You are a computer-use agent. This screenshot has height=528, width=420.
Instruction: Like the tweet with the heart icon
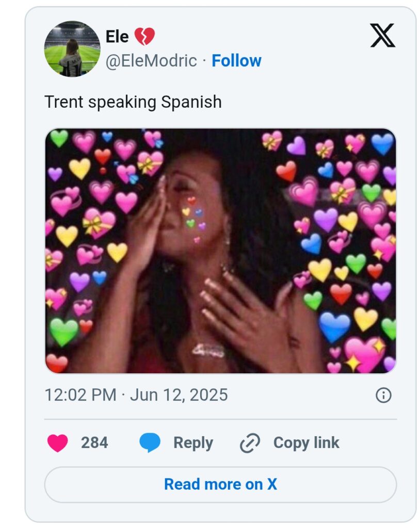click(x=57, y=443)
